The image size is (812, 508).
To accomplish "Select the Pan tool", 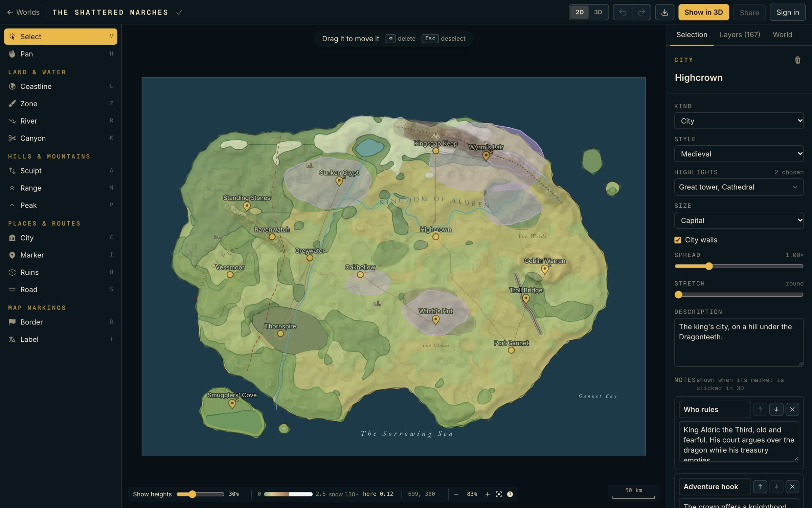I will (61, 54).
